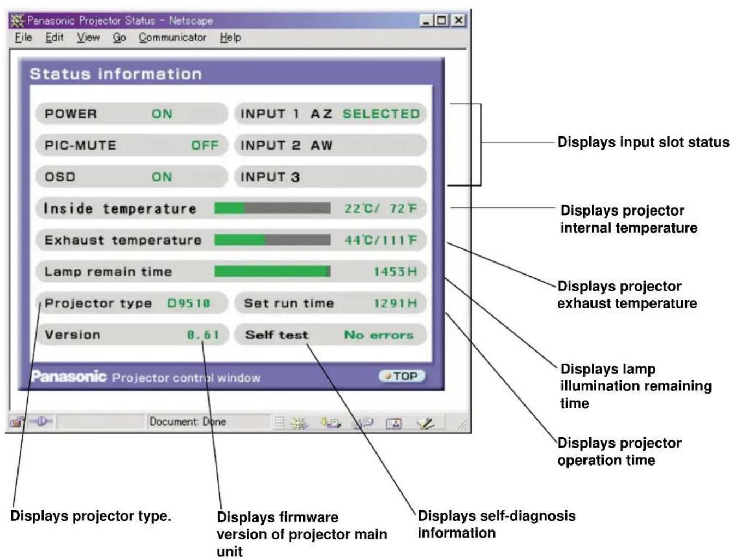
Task: Click the PIC-MUTE OFF status row
Action: (131, 145)
